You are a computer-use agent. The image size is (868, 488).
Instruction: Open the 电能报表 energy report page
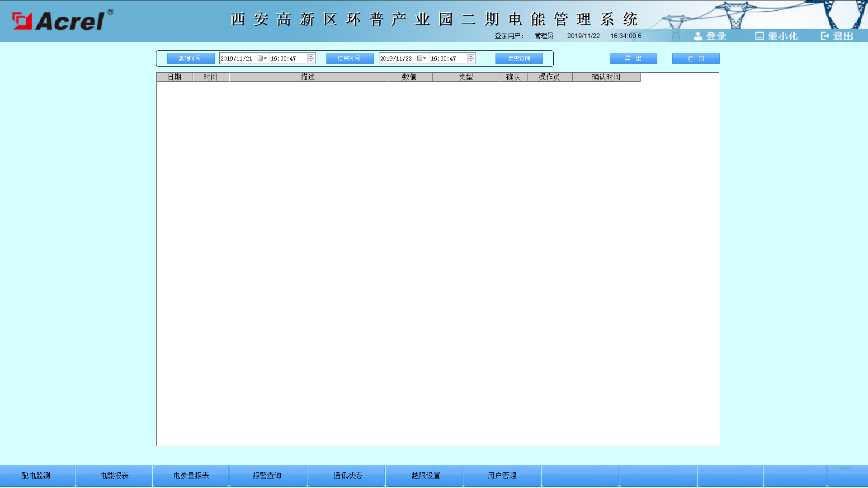coord(113,475)
